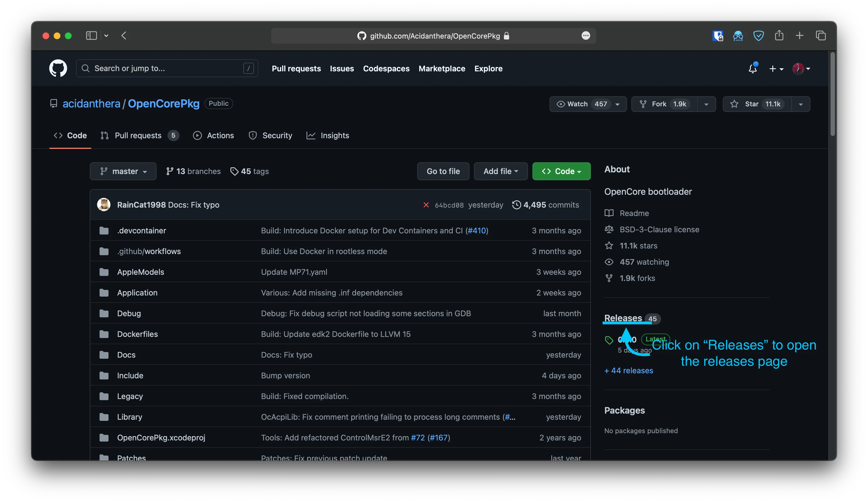Click the branch indicator git icon
The height and width of the screenshot is (502, 868).
(104, 172)
